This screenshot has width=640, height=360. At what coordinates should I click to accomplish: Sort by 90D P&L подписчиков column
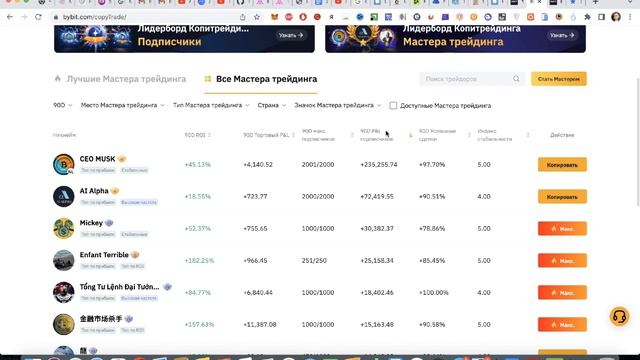(x=386, y=135)
